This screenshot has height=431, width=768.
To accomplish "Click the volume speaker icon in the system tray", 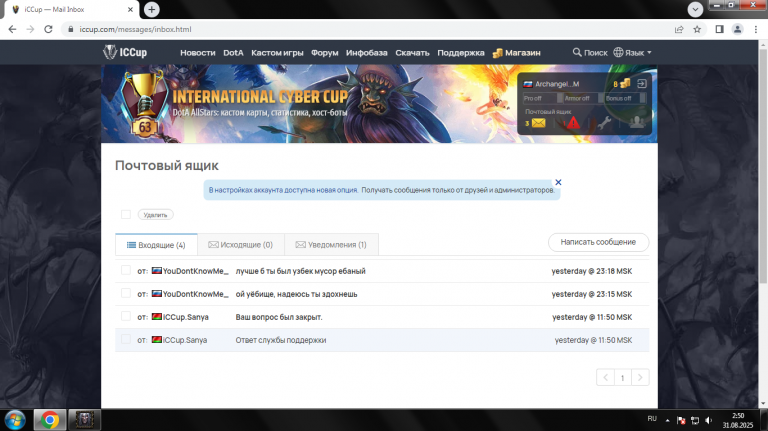I will click(x=709, y=420).
